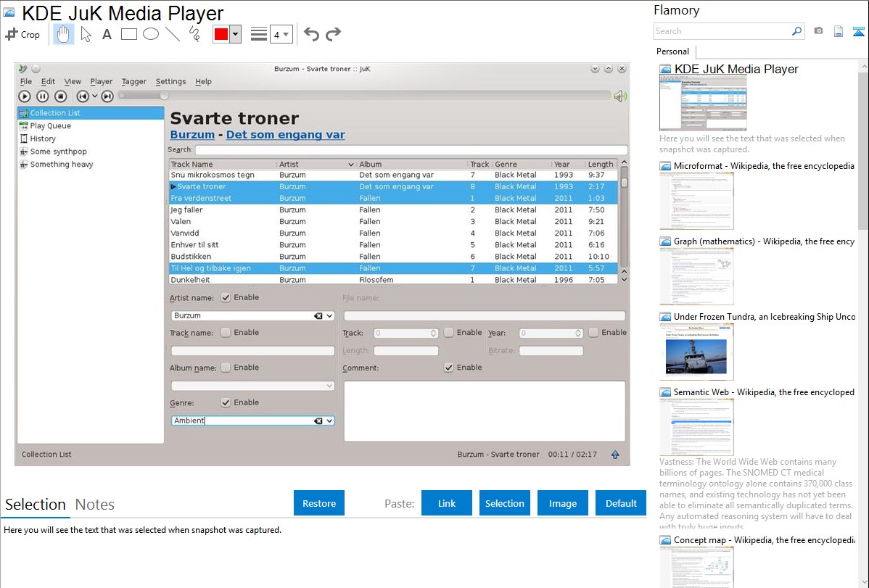Click the Flamory search magnifier icon
869x588 pixels.
(x=796, y=31)
